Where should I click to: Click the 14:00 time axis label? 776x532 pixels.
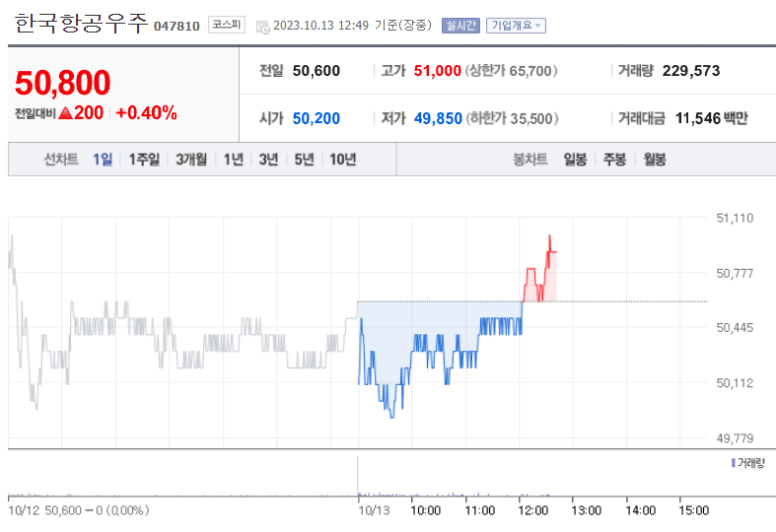click(640, 510)
